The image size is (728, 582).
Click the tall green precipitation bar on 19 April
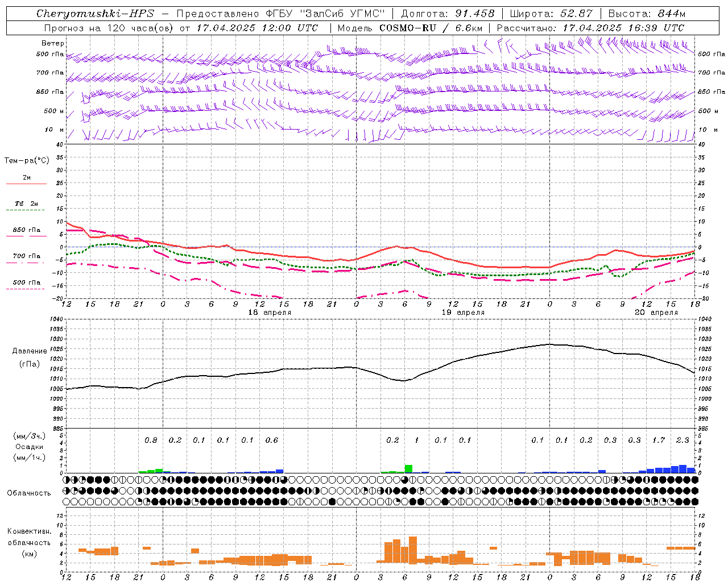tap(408, 469)
